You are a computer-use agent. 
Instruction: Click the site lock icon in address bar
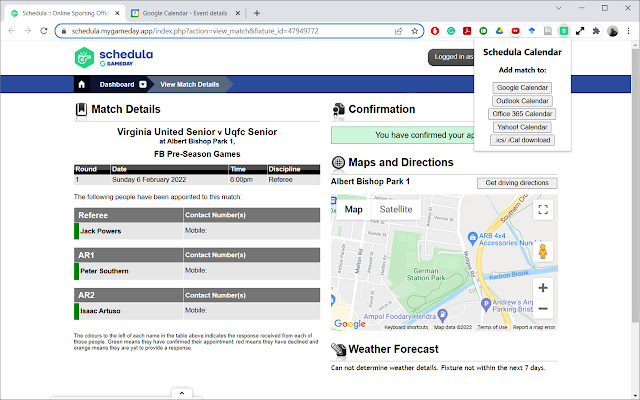64,31
